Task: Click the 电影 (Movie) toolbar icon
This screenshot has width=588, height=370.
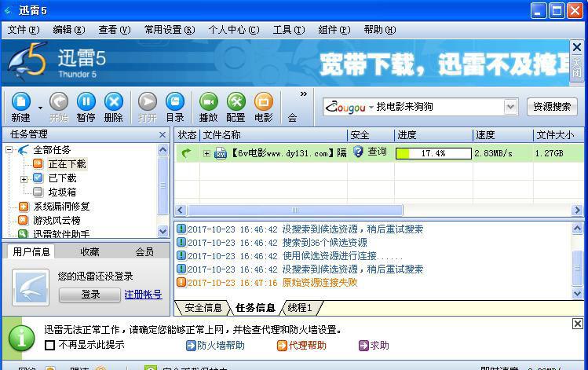Action: pyautogui.click(x=264, y=108)
